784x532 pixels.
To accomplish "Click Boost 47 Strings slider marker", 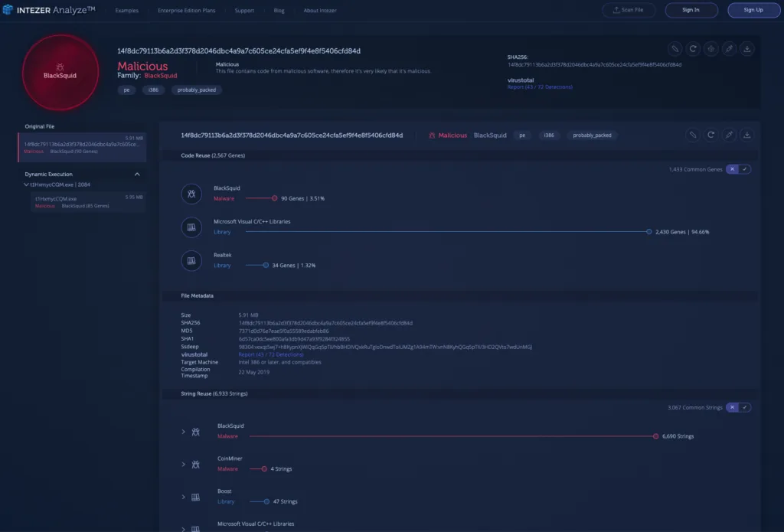I will coord(266,501).
